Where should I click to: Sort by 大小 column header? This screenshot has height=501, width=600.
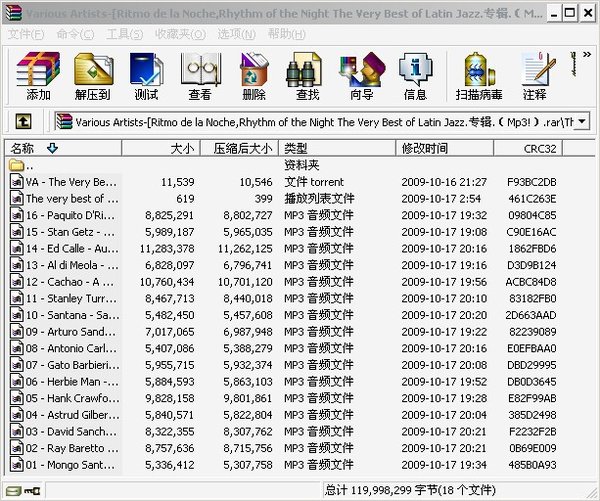click(161, 148)
